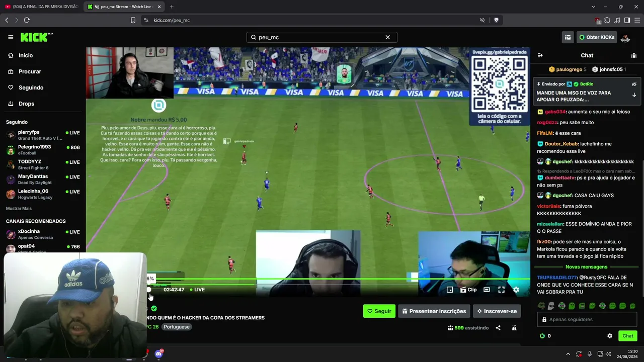644x362 pixels.
Task: Open the browser main menu
Action: pos(637,20)
